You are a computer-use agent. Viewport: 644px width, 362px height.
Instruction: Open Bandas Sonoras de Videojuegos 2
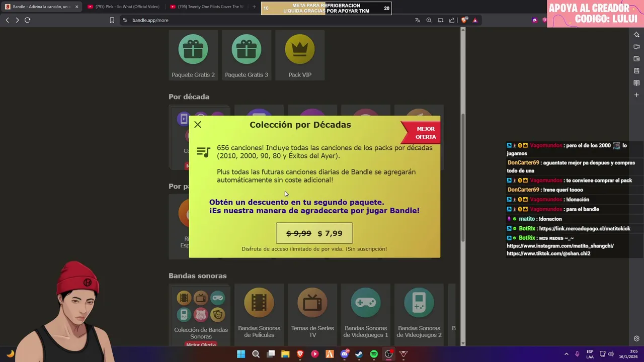[419, 314]
